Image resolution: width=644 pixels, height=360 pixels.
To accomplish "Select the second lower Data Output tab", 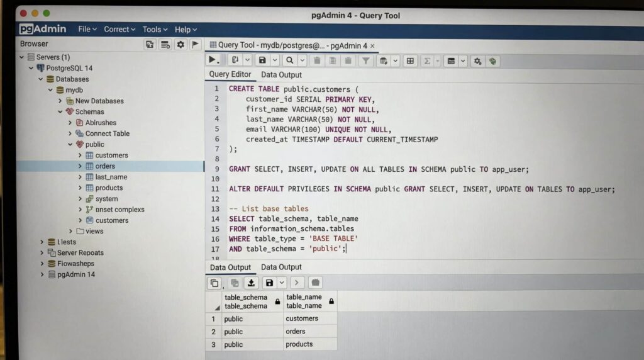I will pos(281,267).
